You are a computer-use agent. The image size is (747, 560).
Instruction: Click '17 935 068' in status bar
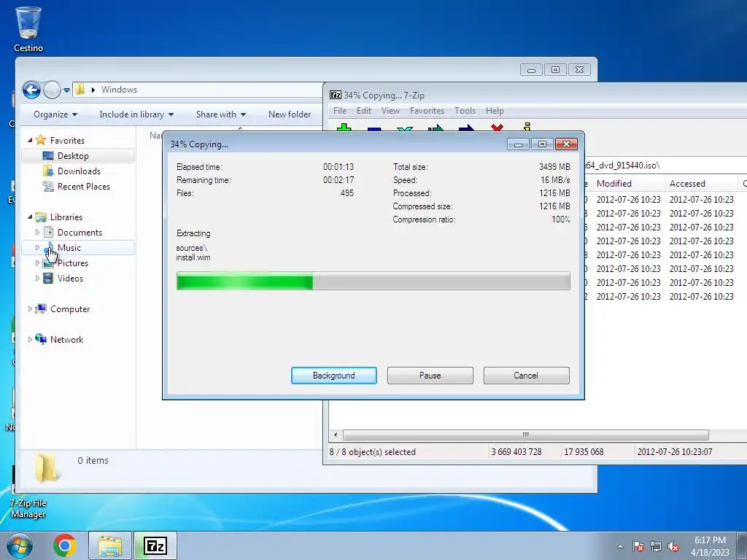(x=584, y=452)
